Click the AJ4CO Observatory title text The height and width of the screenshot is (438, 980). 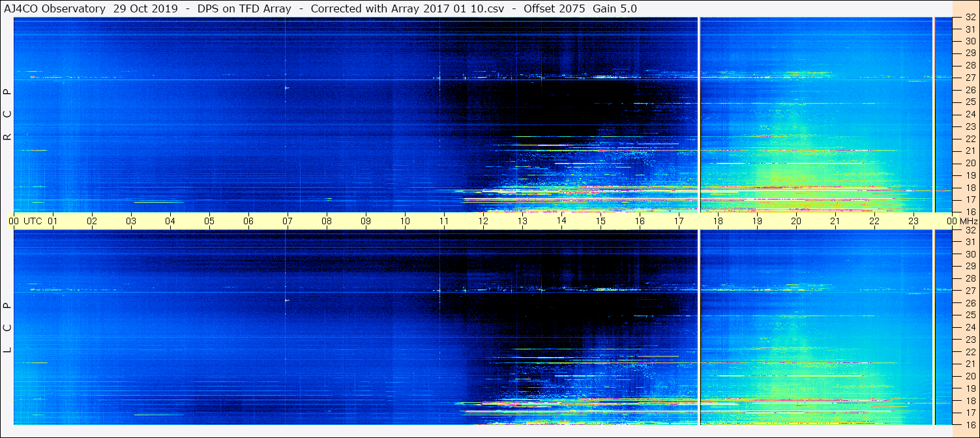pos(54,8)
